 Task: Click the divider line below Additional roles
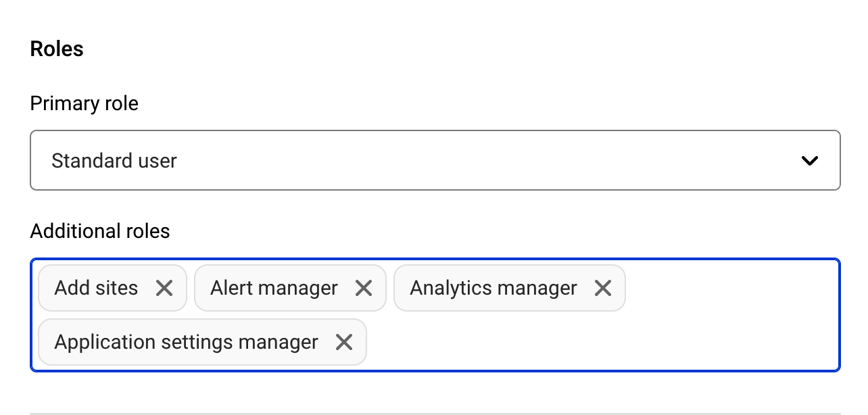click(x=435, y=413)
